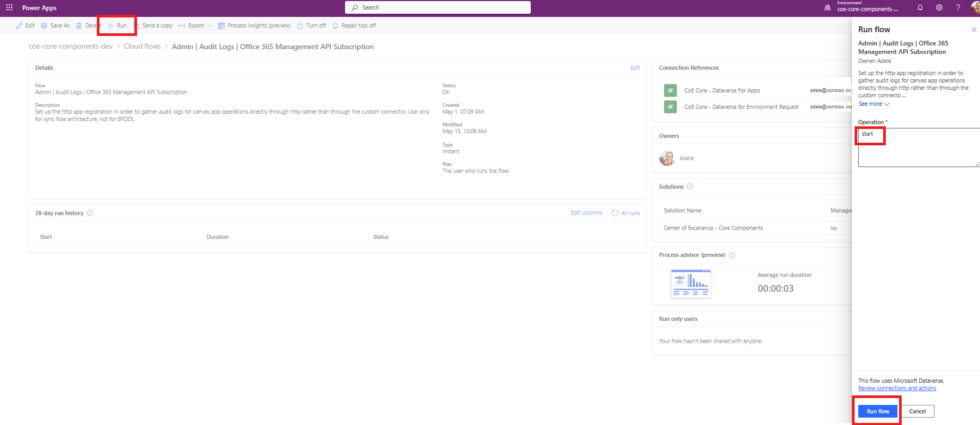Choose Save As in the command bar
980x425 pixels.
pyautogui.click(x=56, y=25)
